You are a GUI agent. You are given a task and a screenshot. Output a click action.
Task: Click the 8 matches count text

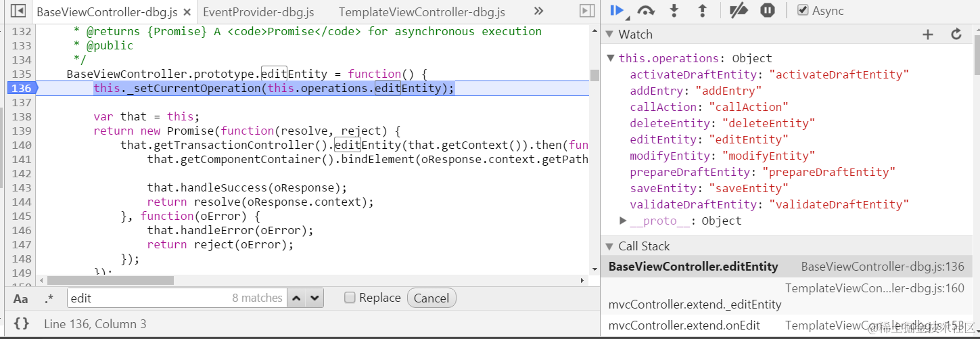[257, 298]
